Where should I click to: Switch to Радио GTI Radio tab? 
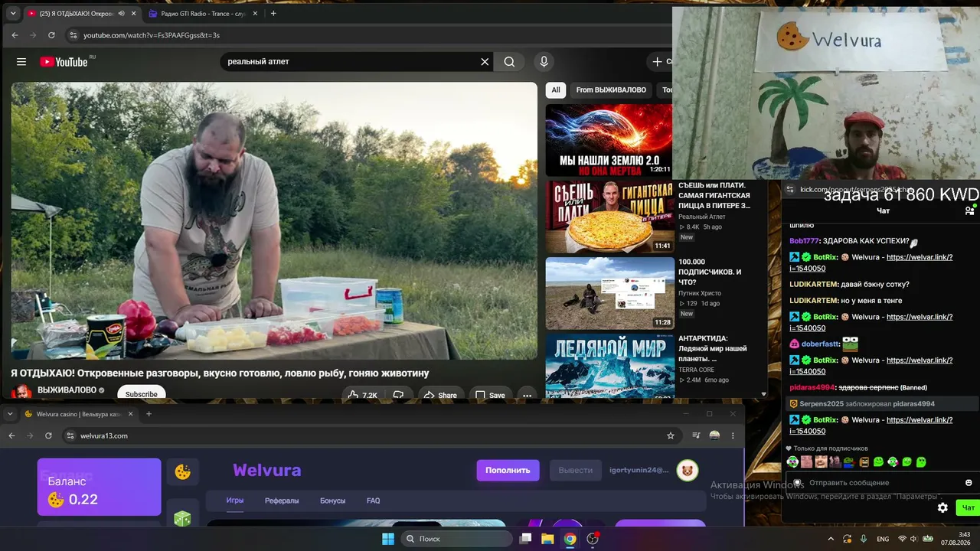pyautogui.click(x=202, y=13)
